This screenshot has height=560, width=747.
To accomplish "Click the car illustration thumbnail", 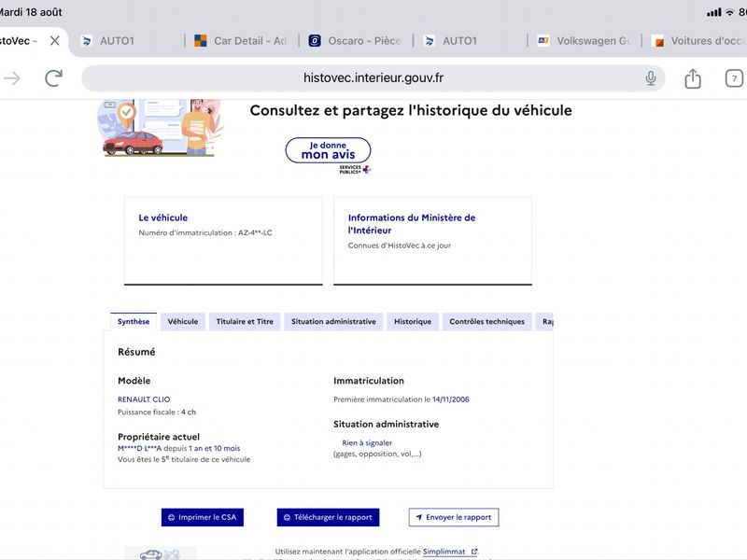I will coord(160,128).
